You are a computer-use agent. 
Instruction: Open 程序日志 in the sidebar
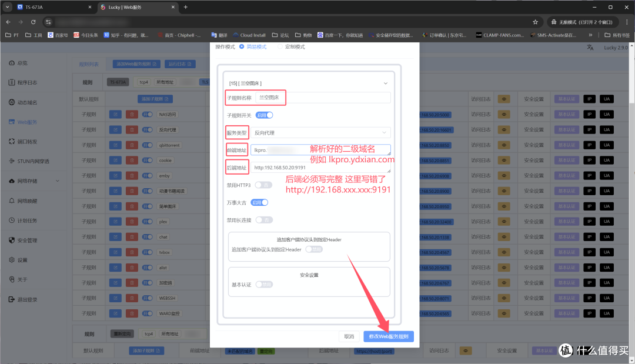pyautogui.click(x=23, y=82)
